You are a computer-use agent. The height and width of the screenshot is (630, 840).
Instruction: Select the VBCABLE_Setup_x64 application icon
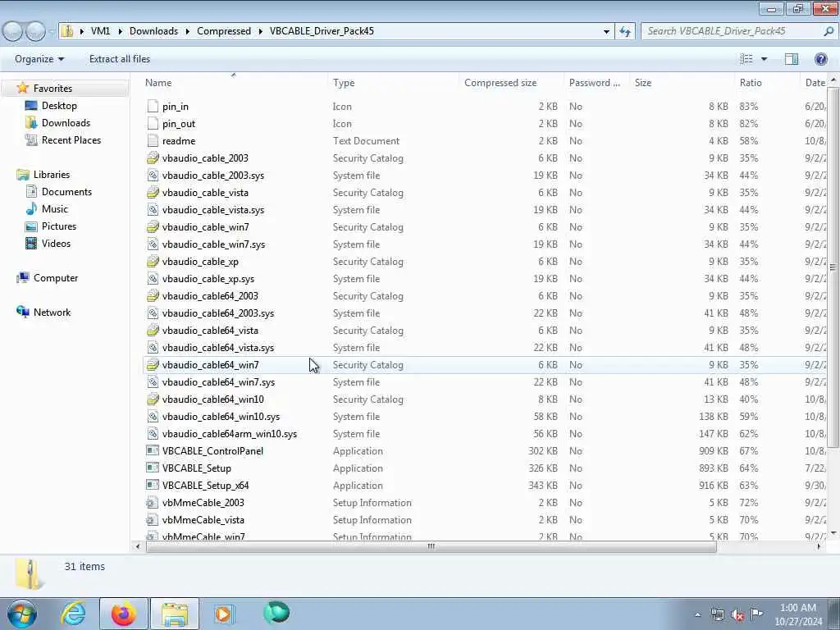[153, 485]
